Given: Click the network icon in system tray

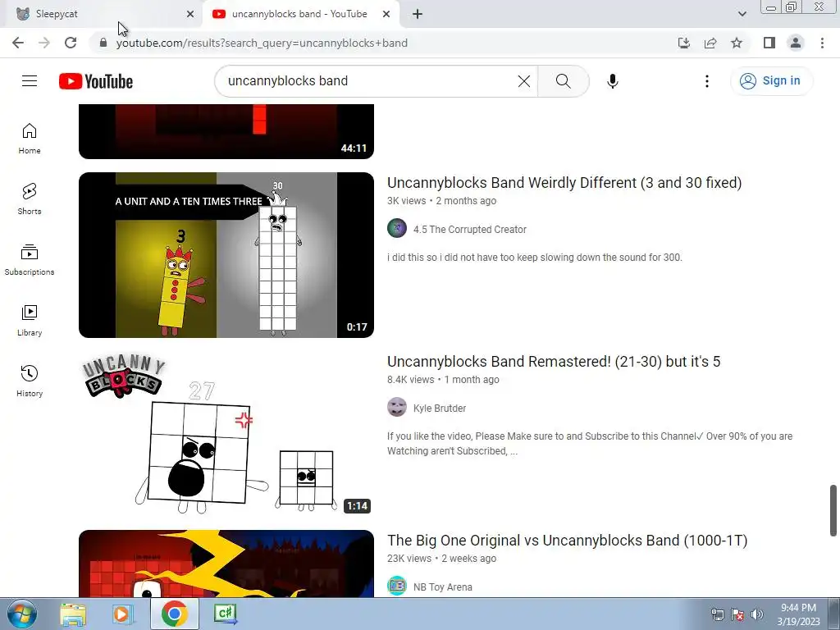Looking at the screenshot, I should click(x=717, y=614).
